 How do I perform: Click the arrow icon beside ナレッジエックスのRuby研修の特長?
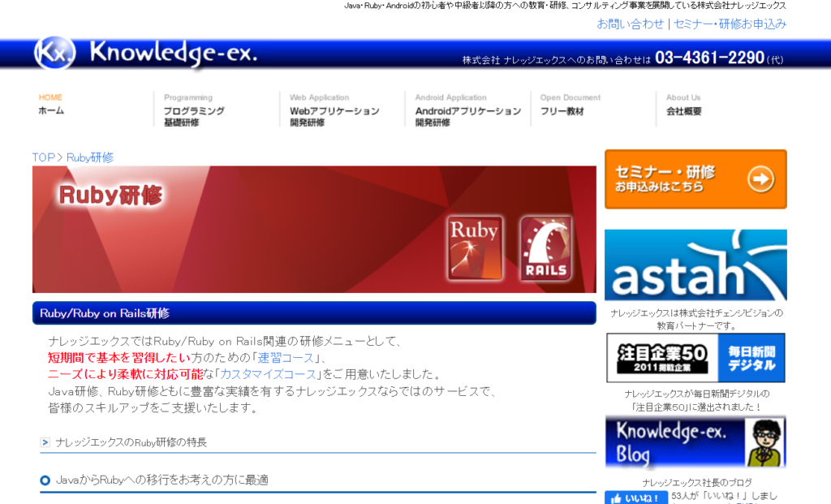(x=45, y=442)
